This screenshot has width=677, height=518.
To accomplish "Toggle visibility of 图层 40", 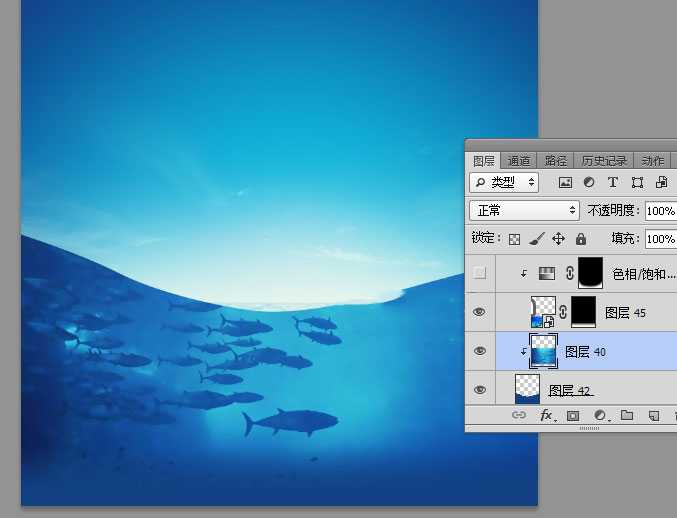I will tap(480, 351).
